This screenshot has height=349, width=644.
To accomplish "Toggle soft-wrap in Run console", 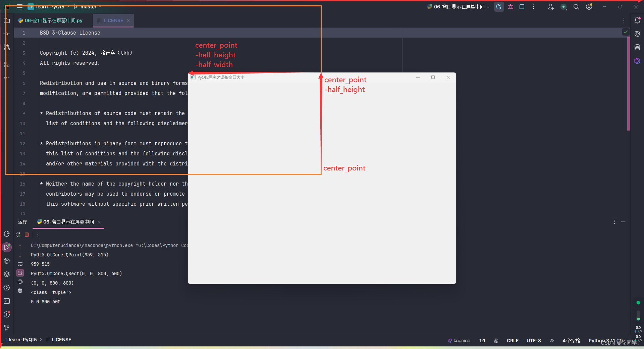I will coord(20,264).
